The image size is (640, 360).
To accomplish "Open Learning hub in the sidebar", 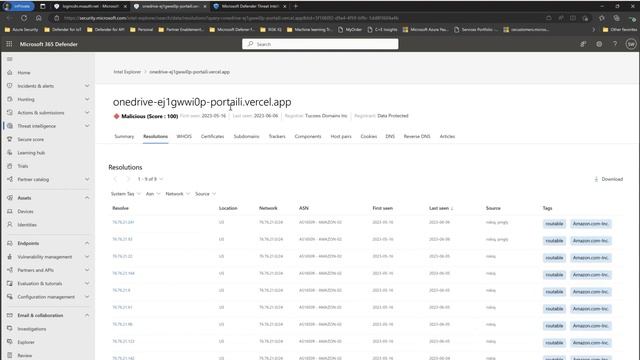I will (x=31, y=153).
